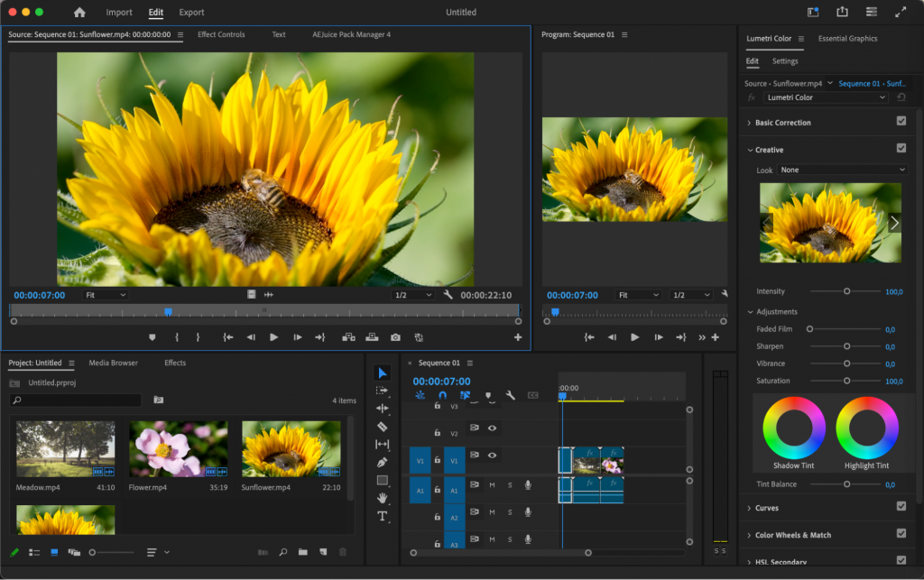The image size is (924, 580).
Task: Click the camera Export Frame icon
Action: click(x=395, y=336)
